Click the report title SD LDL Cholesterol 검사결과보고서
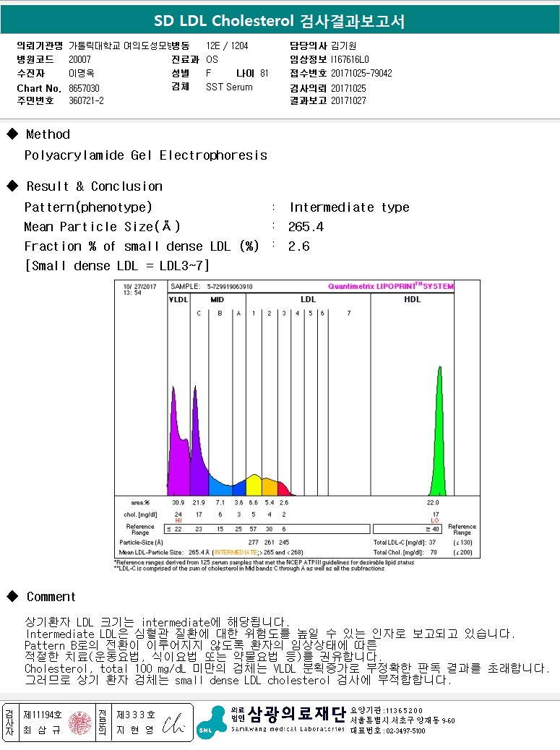 pos(280,21)
